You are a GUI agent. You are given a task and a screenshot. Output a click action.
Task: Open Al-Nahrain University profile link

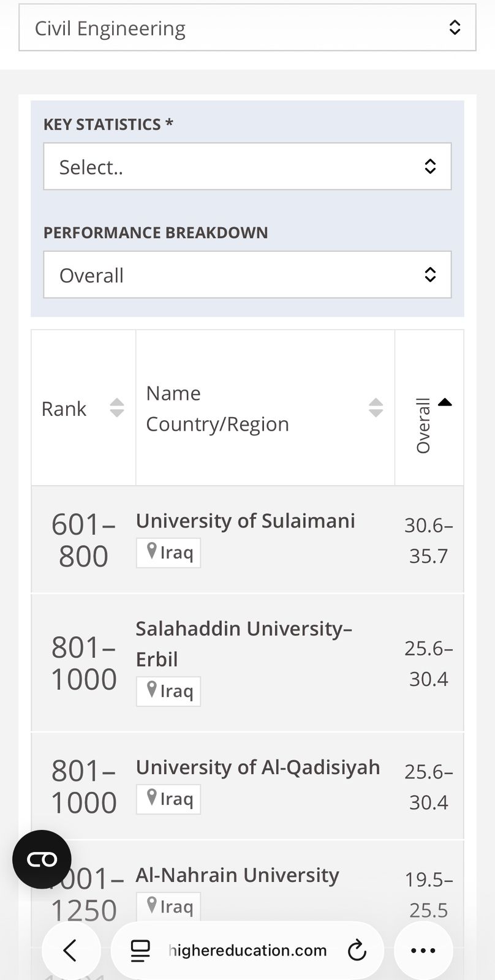[237, 875]
